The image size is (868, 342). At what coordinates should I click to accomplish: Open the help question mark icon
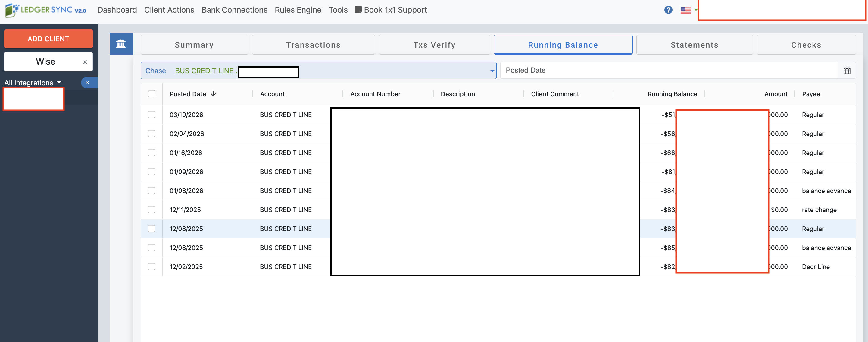[668, 10]
